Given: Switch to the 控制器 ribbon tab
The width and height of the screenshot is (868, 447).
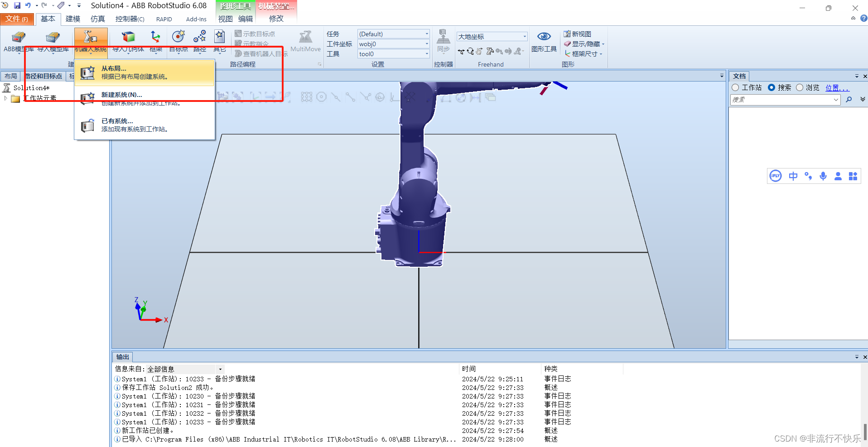Looking at the screenshot, I should click(x=130, y=19).
